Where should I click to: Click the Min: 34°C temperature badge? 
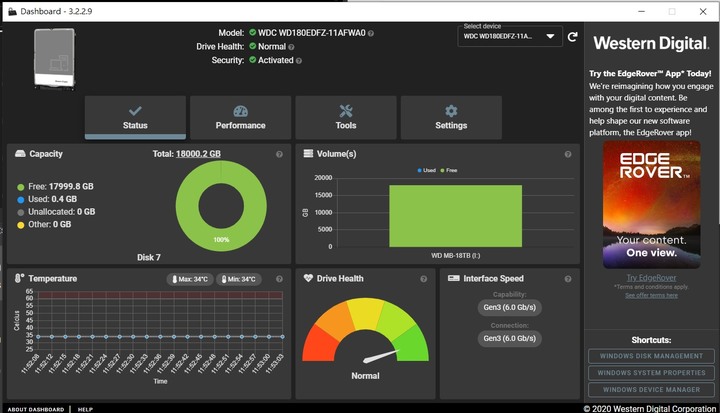point(239,279)
